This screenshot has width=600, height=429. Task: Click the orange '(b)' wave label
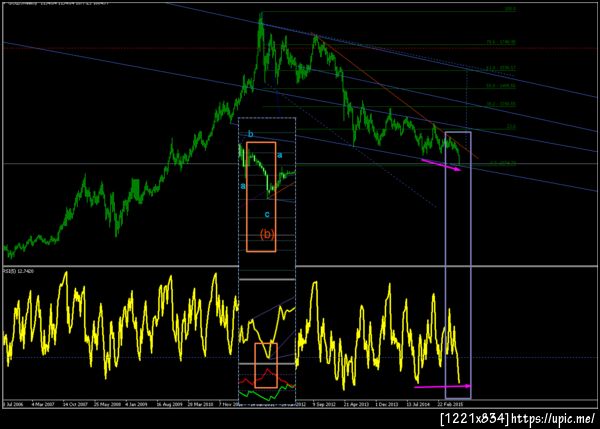pyautogui.click(x=267, y=234)
